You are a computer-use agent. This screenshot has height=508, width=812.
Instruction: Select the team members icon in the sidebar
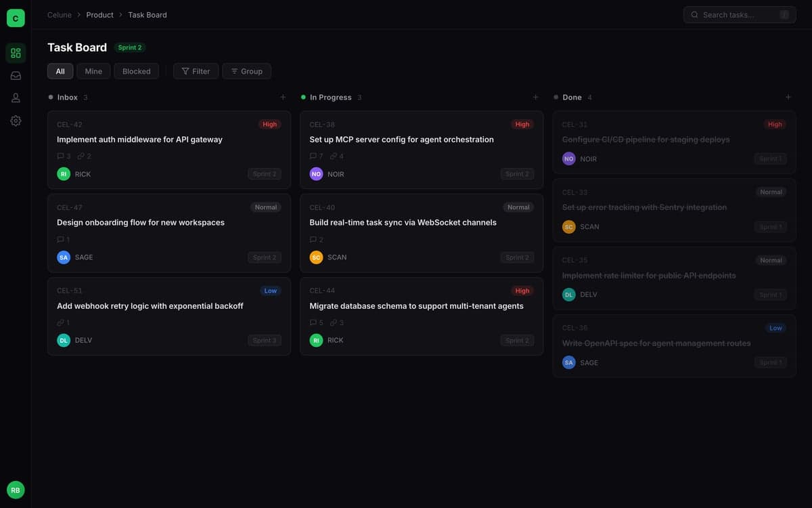(14, 97)
